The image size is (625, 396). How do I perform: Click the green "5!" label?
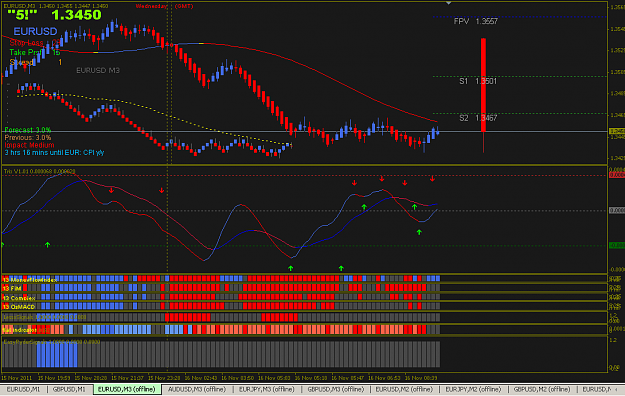[x=22, y=16]
